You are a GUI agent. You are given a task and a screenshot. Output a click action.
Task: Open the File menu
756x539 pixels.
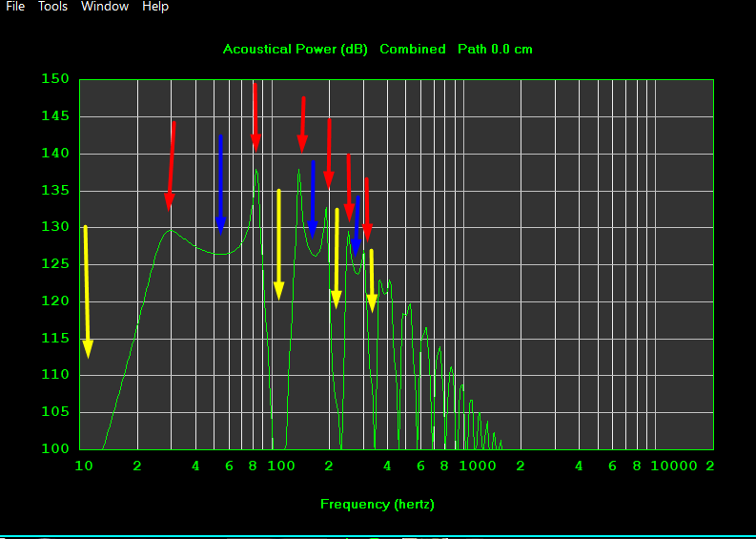[15, 7]
